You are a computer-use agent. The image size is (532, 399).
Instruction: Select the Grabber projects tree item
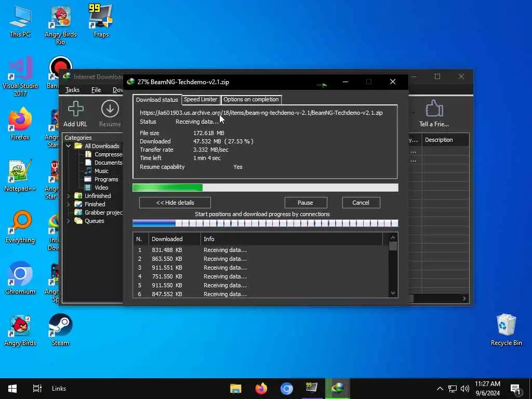pyautogui.click(x=99, y=212)
